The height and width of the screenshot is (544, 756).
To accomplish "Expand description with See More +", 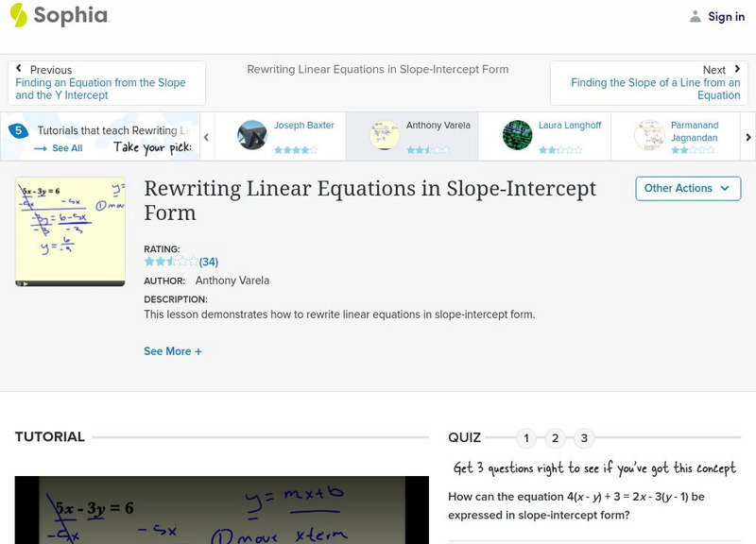I will point(173,351).
